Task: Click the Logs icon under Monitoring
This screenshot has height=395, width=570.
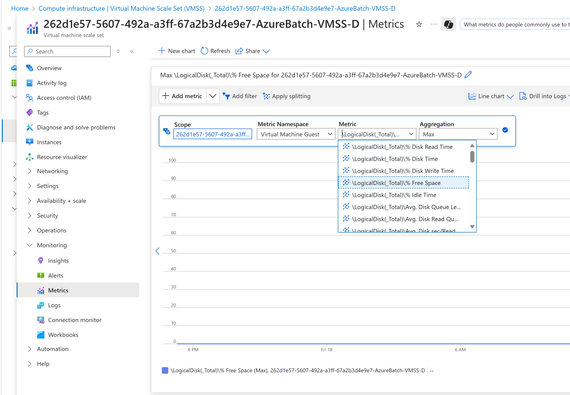Action: 41,305
